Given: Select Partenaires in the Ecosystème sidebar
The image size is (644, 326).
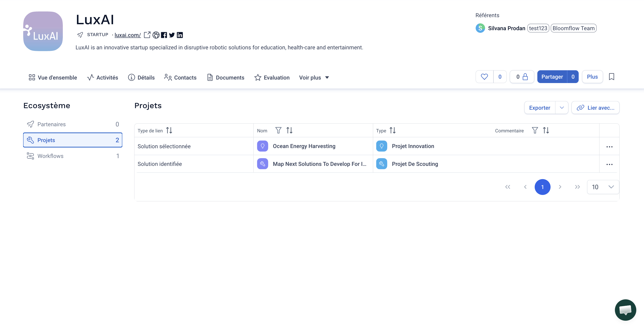Looking at the screenshot, I should pyautogui.click(x=73, y=124).
